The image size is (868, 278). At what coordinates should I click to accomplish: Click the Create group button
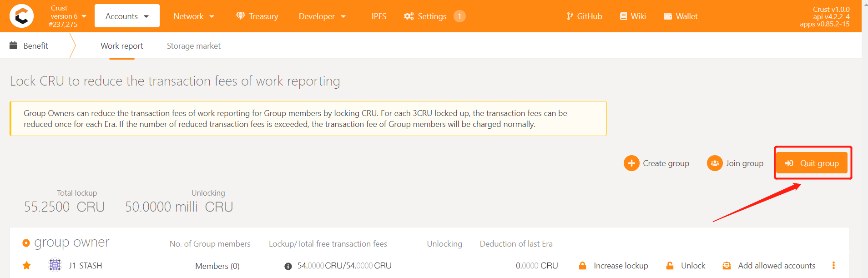(x=656, y=163)
